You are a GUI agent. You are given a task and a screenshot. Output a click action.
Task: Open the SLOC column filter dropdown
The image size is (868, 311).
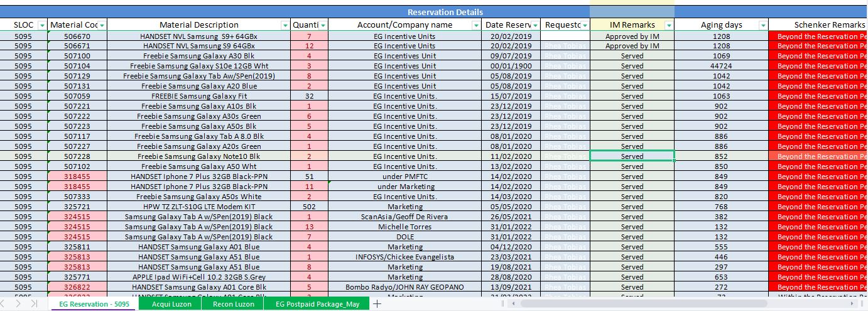[42, 25]
